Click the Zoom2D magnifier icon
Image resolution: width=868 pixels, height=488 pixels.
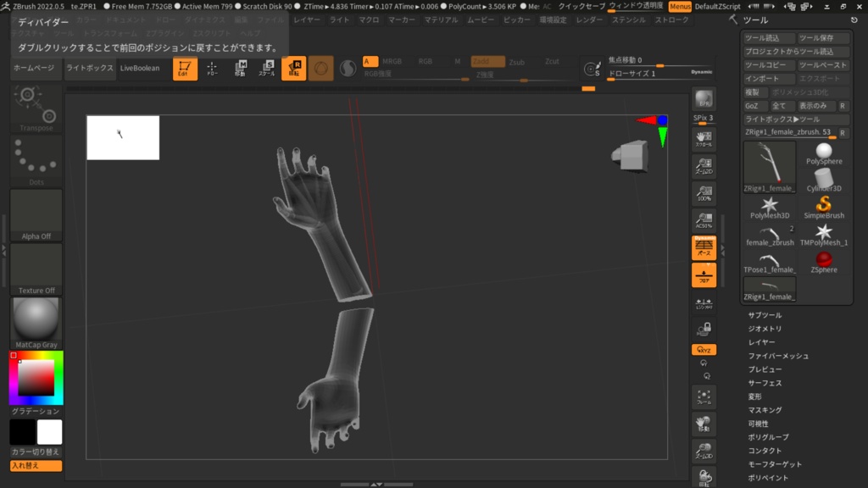[x=704, y=166]
